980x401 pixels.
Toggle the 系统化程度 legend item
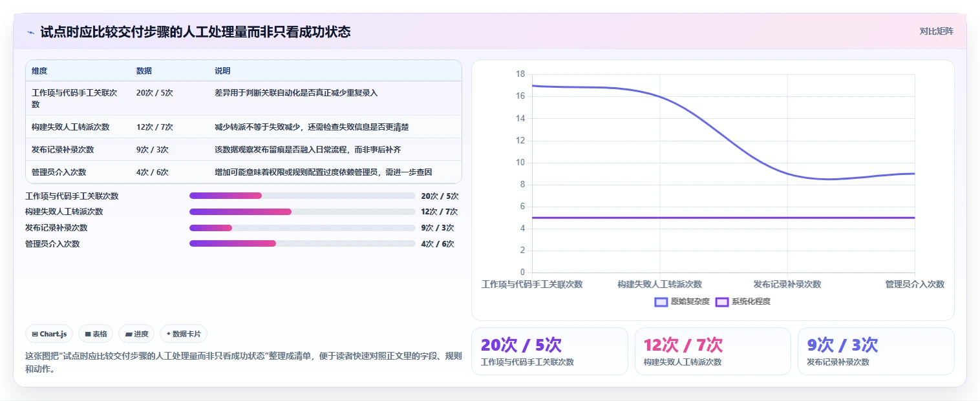click(x=743, y=302)
